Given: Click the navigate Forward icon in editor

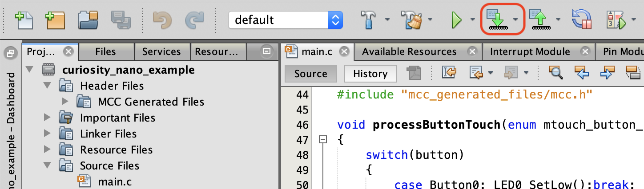Looking at the screenshot, I should [x=511, y=72].
